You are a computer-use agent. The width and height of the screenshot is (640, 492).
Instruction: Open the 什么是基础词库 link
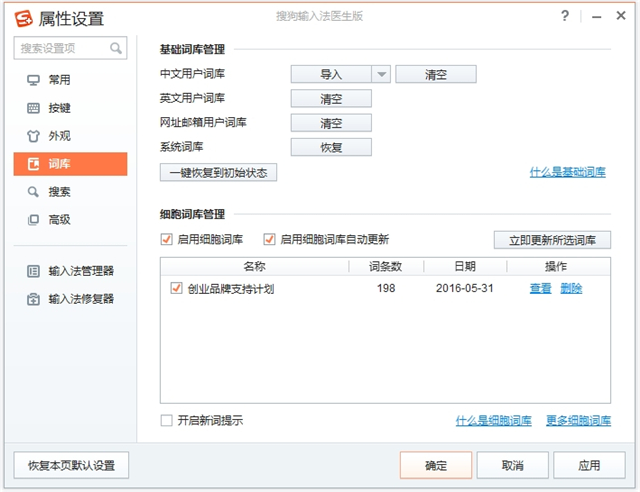point(567,172)
